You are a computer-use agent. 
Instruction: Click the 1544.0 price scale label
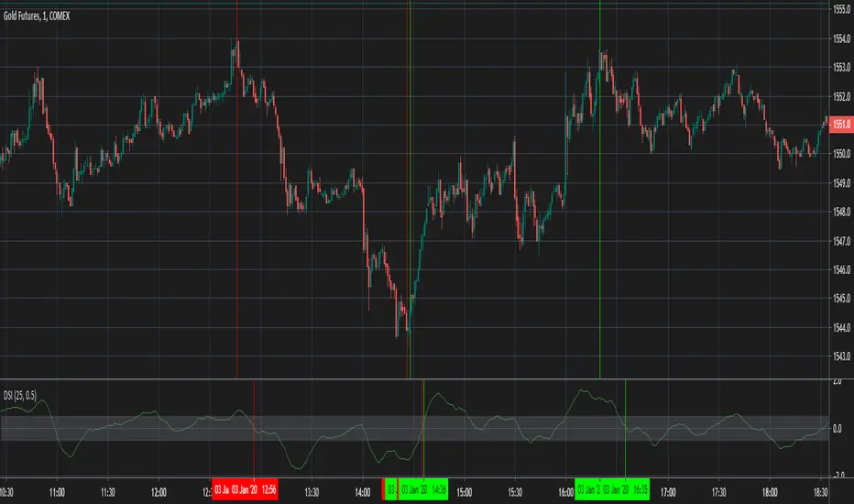[841, 327]
